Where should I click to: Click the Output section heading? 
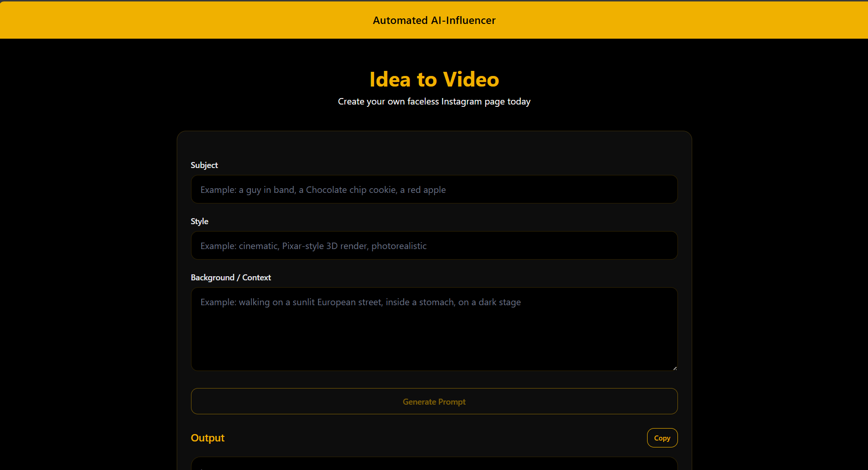[208, 438]
